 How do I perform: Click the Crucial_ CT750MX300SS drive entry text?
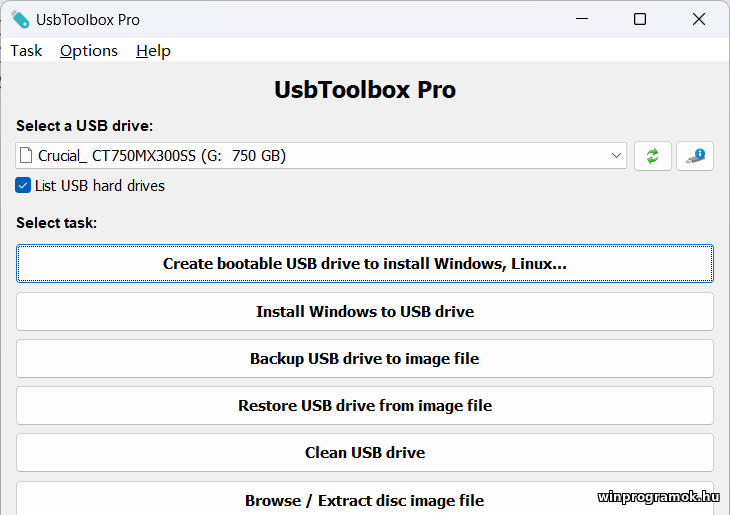[162, 156]
